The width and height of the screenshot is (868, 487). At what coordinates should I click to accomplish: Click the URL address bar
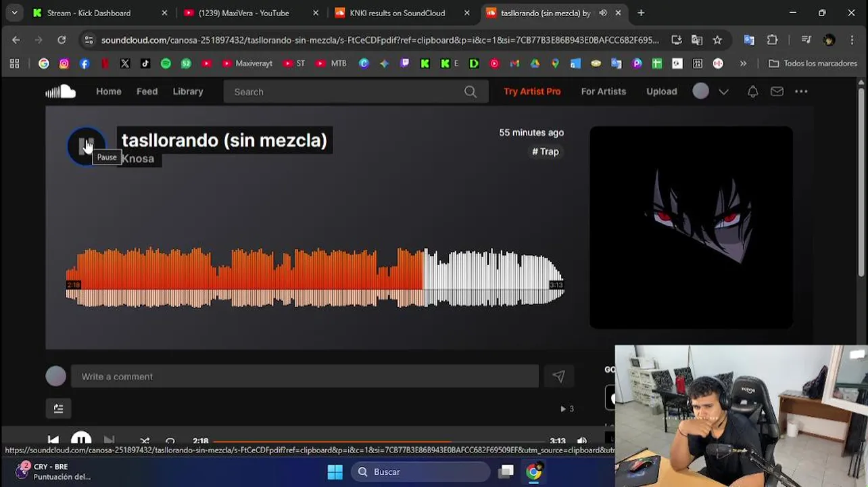click(380, 40)
